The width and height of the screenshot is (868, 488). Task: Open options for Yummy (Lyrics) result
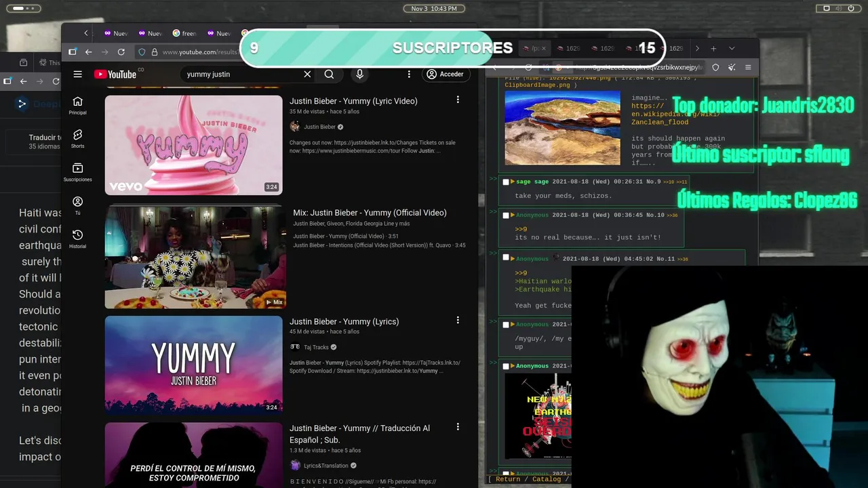click(x=458, y=320)
